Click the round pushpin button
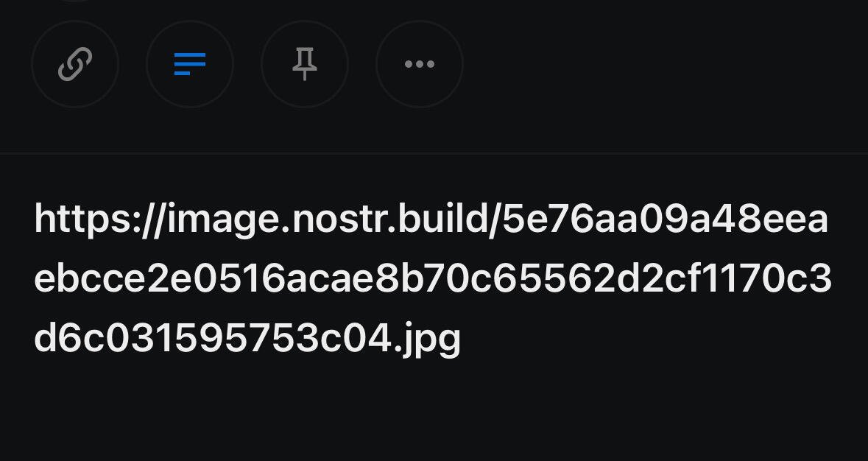868x461 pixels. 305,64
